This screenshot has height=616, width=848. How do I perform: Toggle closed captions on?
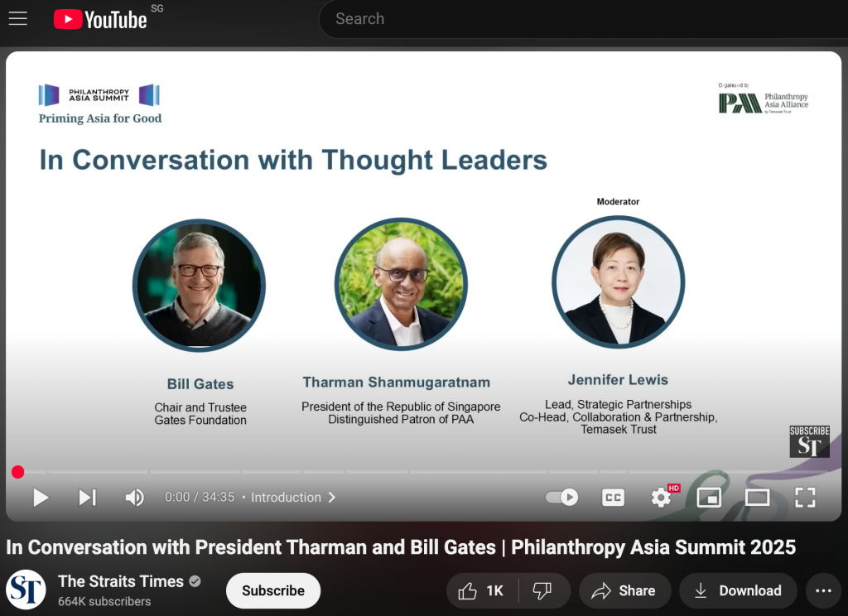[x=613, y=497]
